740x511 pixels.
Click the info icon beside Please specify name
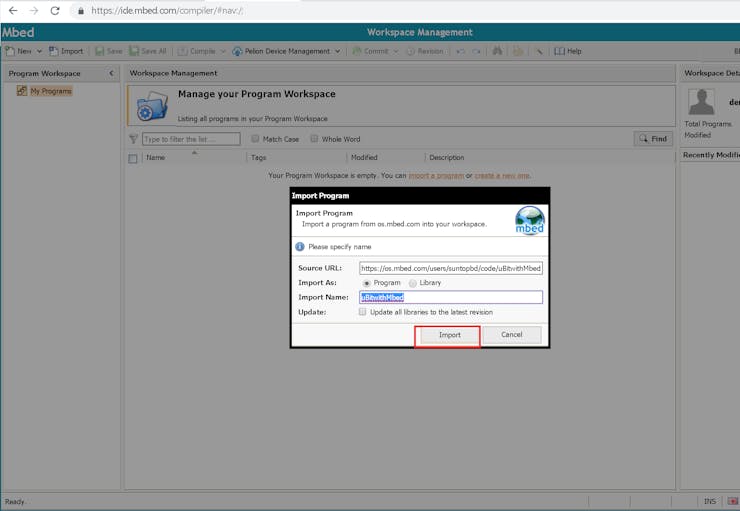[300, 247]
